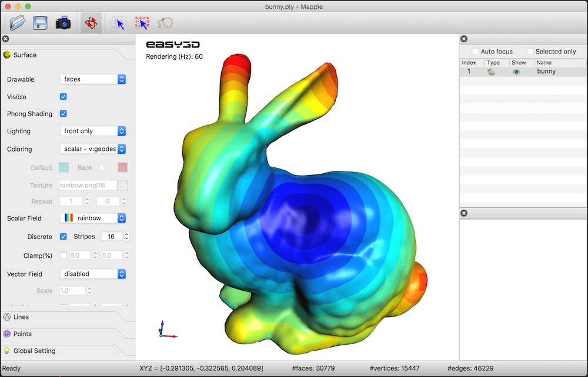Click the Surface tab icon
This screenshot has width=588, height=377.
click(6, 55)
